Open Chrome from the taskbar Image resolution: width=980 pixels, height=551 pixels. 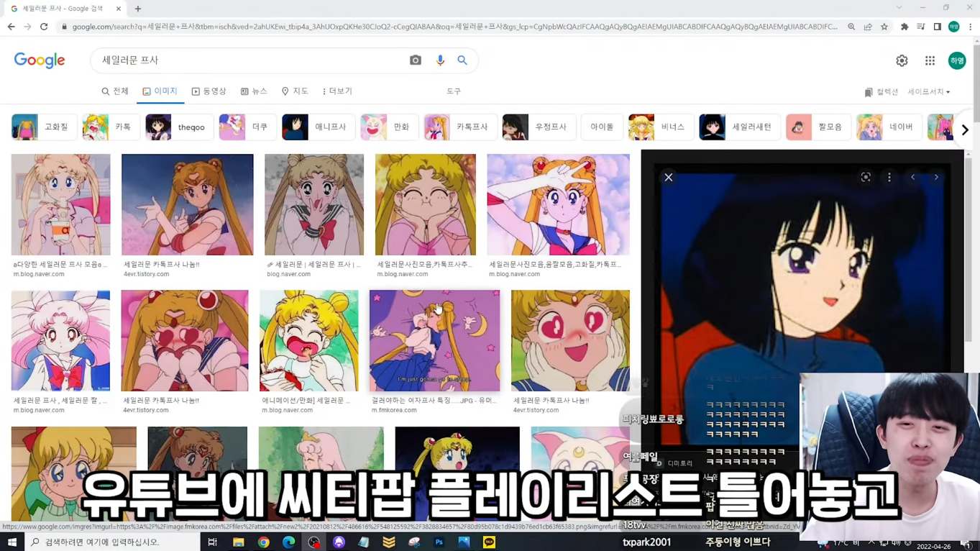(x=263, y=542)
